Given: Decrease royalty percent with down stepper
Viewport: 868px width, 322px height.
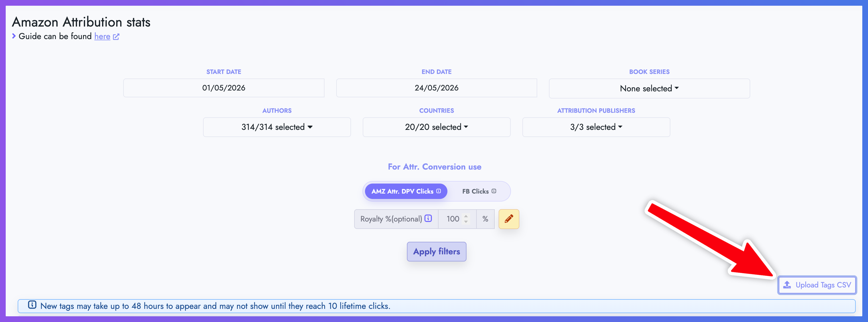Looking at the screenshot, I should tap(466, 222).
